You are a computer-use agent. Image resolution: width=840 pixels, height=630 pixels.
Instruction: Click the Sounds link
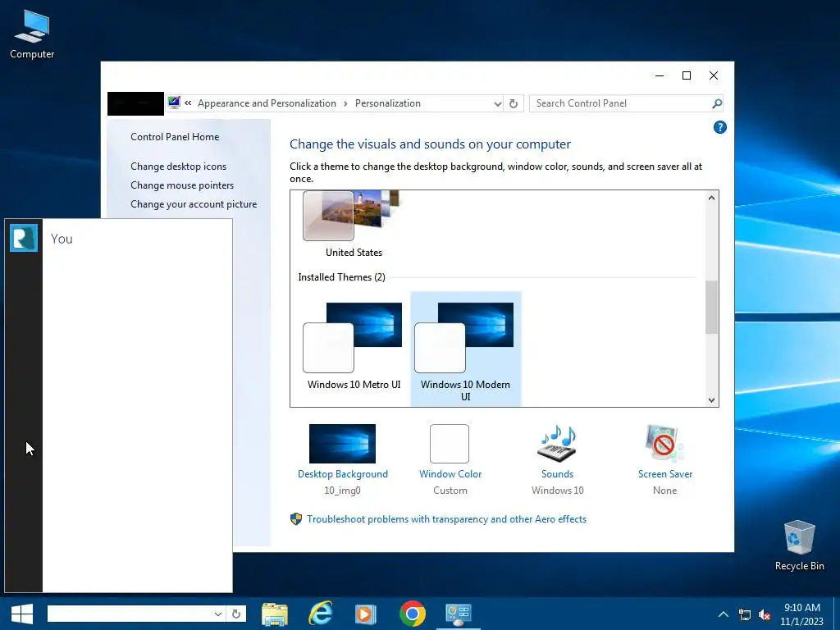coord(557,474)
